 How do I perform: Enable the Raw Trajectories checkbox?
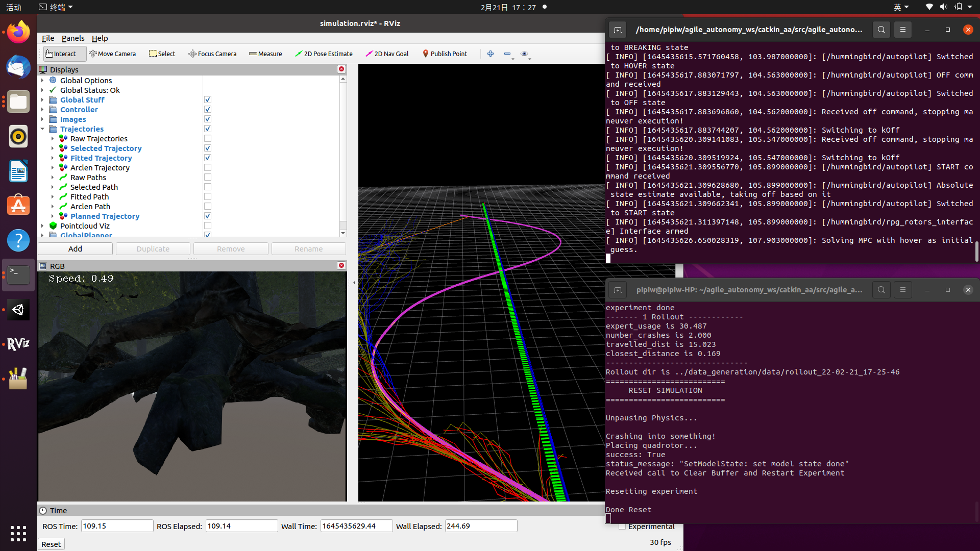click(208, 138)
